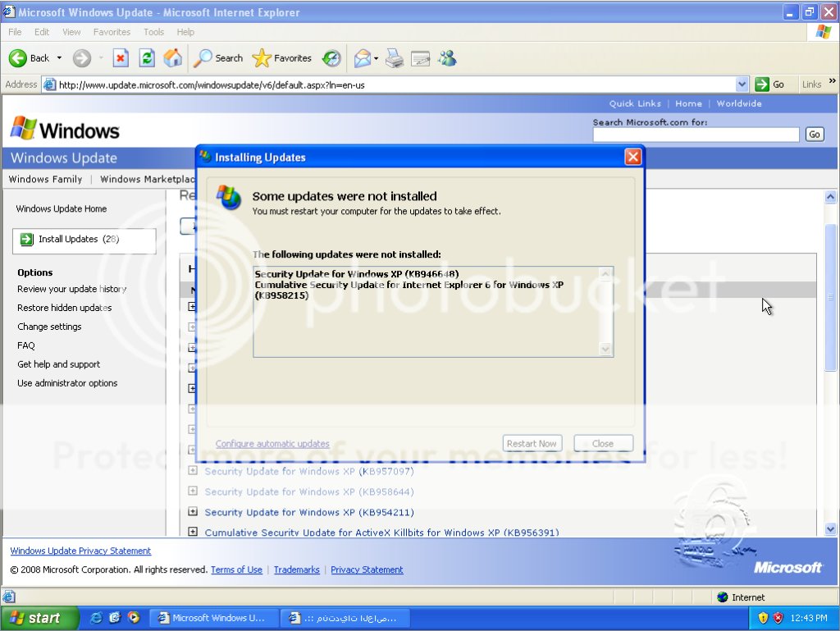
Task: Click the Edit page toolbar icon
Action: 421,58
